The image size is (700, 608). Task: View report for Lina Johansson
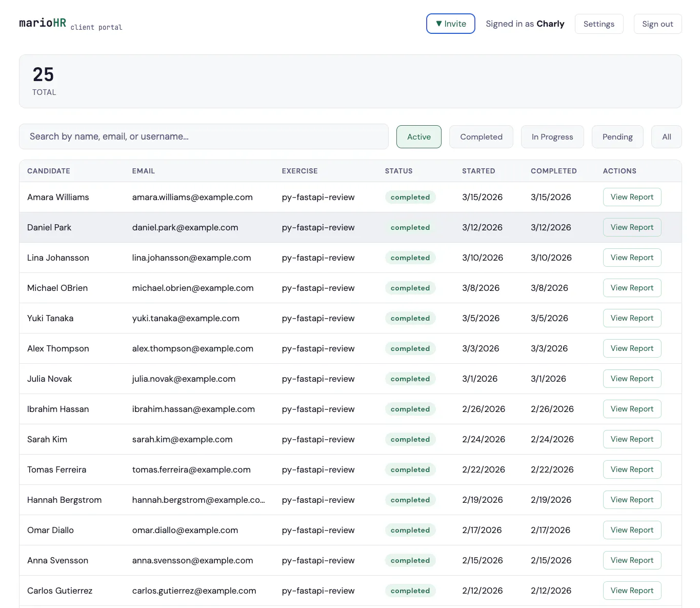point(632,258)
